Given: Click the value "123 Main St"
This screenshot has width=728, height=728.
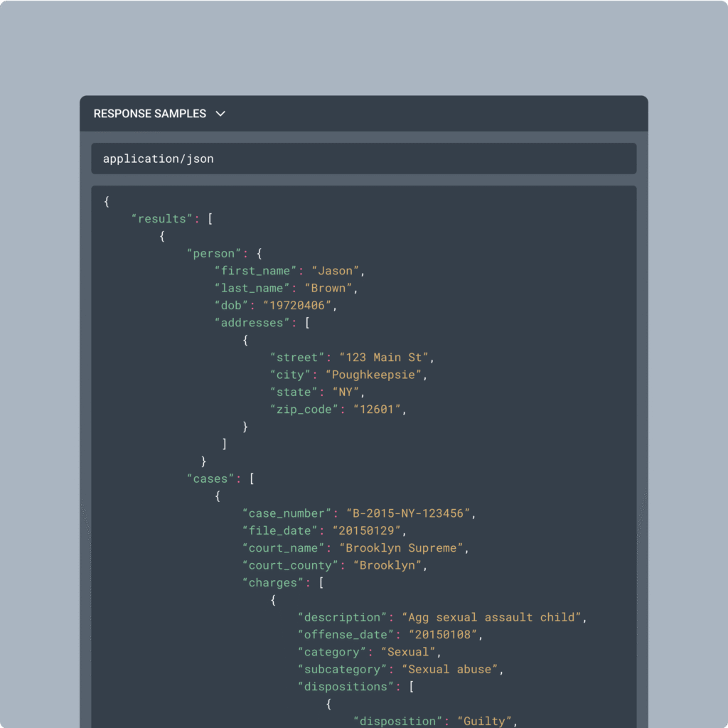Looking at the screenshot, I should (384, 358).
